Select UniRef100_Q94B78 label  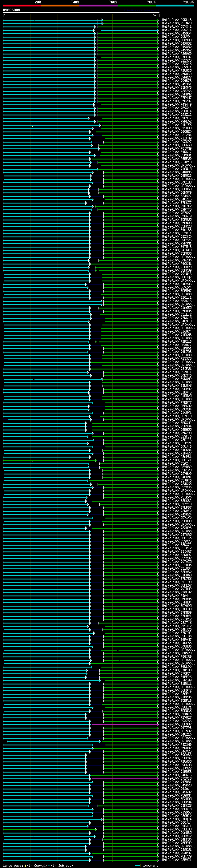(x=177, y=81)
